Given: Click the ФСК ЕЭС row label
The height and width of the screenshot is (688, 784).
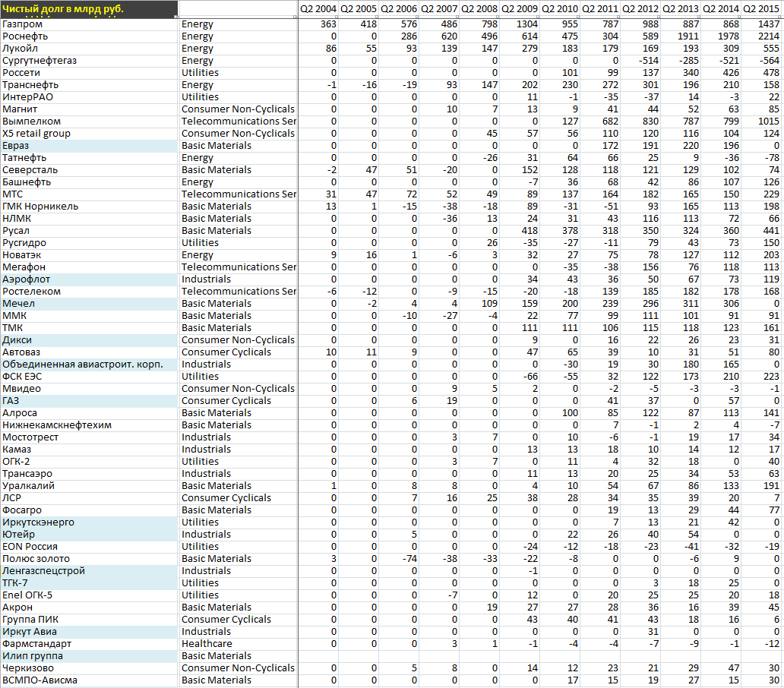Looking at the screenshot, I should [89, 377].
